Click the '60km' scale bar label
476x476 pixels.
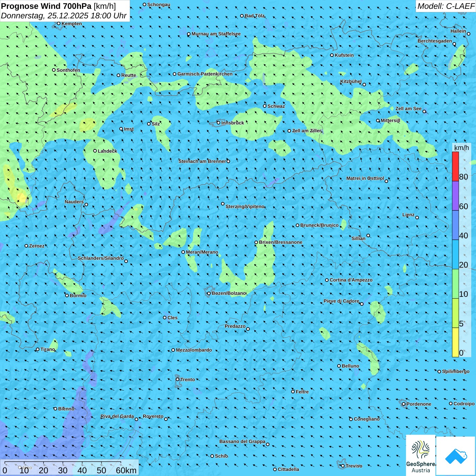(126, 470)
